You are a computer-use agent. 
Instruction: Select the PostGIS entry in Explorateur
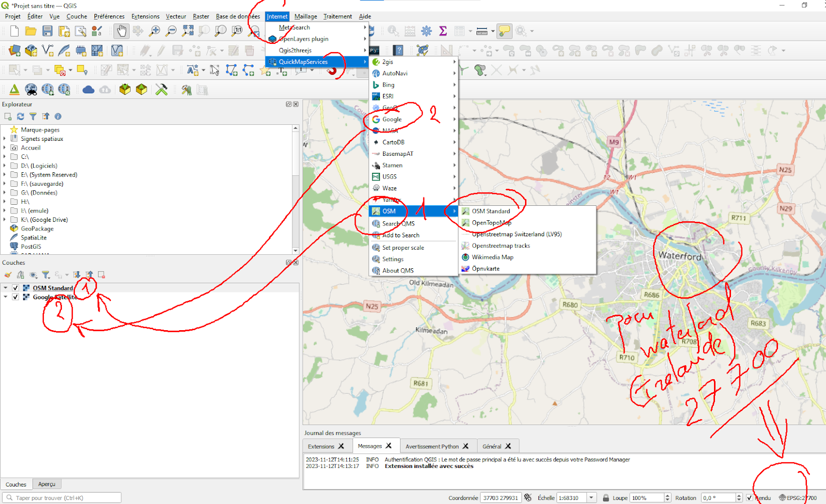[31, 247]
